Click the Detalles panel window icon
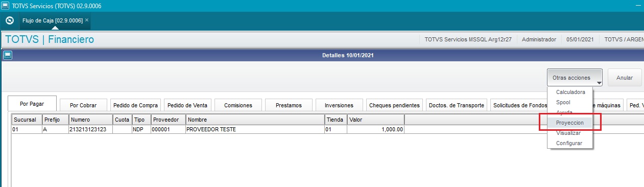The width and height of the screenshot is (644, 187). pos(7,55)
